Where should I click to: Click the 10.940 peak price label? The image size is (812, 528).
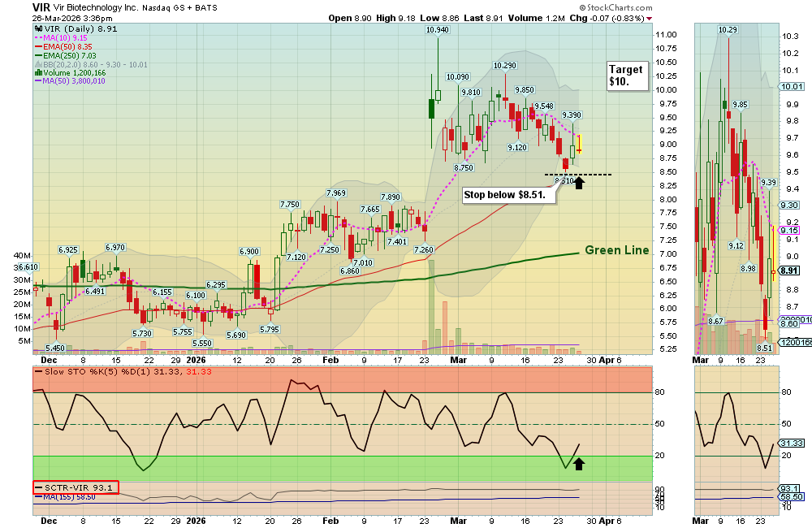(438, 30)
